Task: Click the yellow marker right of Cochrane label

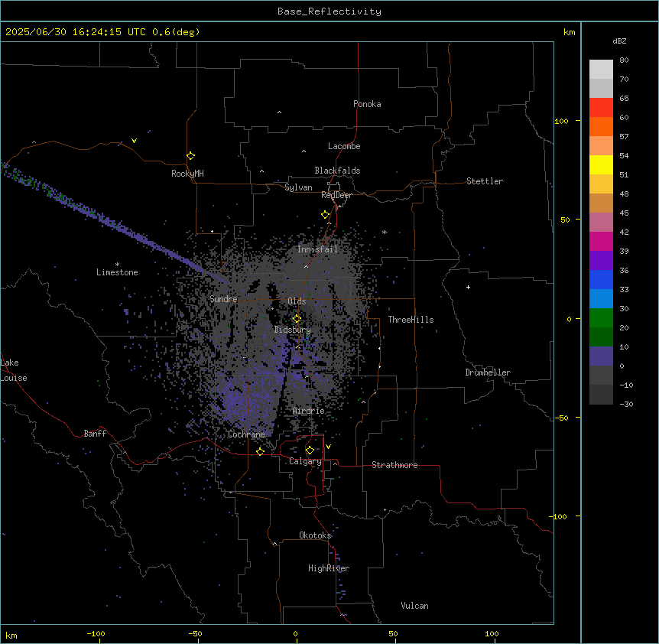Action: point(260,451)
